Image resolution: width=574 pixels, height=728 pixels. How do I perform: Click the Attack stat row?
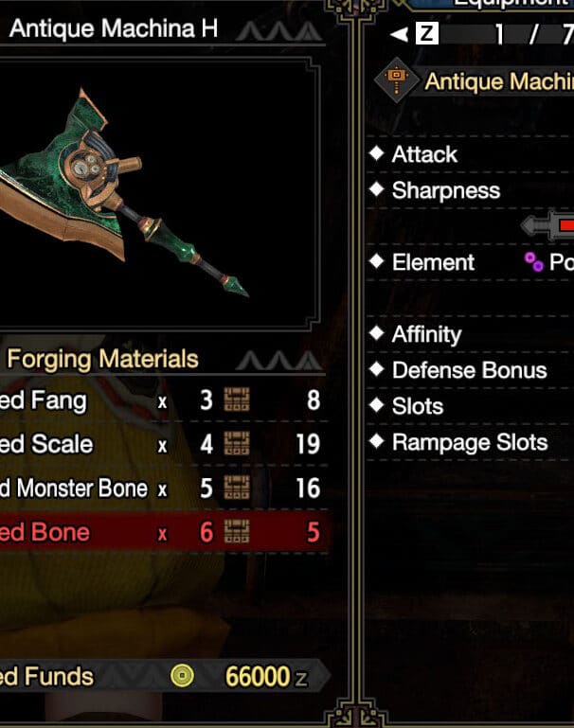pyautogui.click(x=470, y=154)
